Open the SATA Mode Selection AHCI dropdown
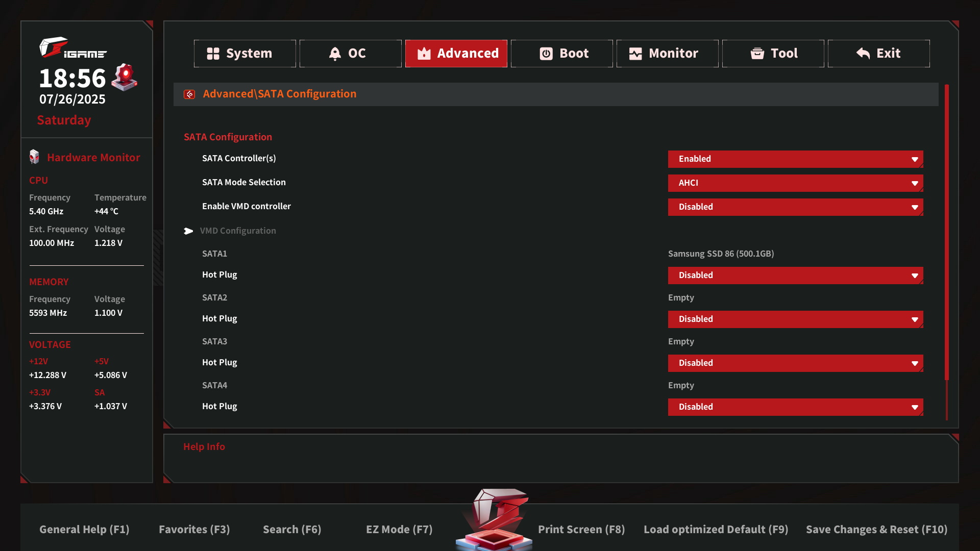 coord(795,183)
